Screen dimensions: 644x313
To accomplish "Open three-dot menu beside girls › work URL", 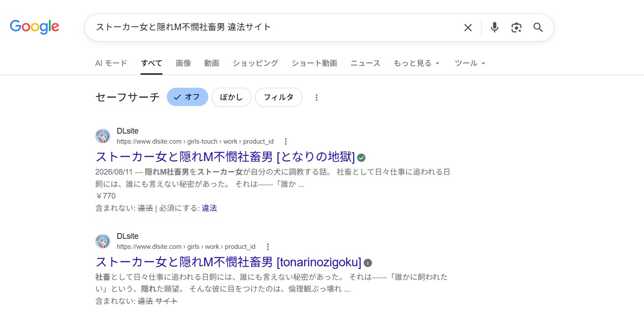I will coord(268,247).
